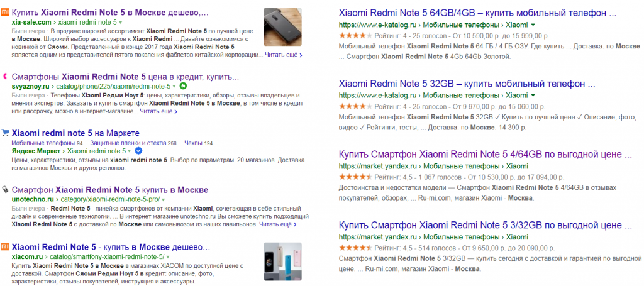
Task: Click 'Xiaomi redmi note 5' breadcrumb after Яндекс.Маркет
Action: [96, 151]
